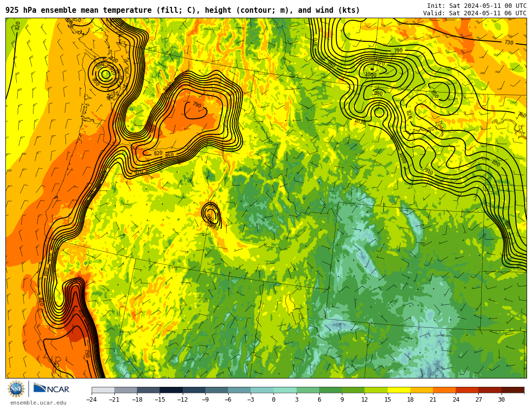532x409 pixels.
Task: Click the NCAR logo
Action: point(52,389)
